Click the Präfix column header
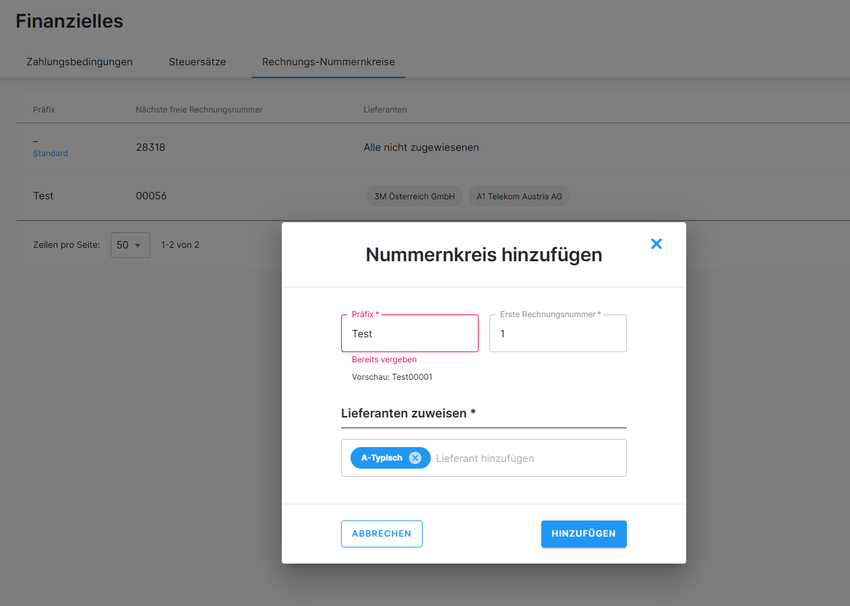850x606 pixels. 44,110
